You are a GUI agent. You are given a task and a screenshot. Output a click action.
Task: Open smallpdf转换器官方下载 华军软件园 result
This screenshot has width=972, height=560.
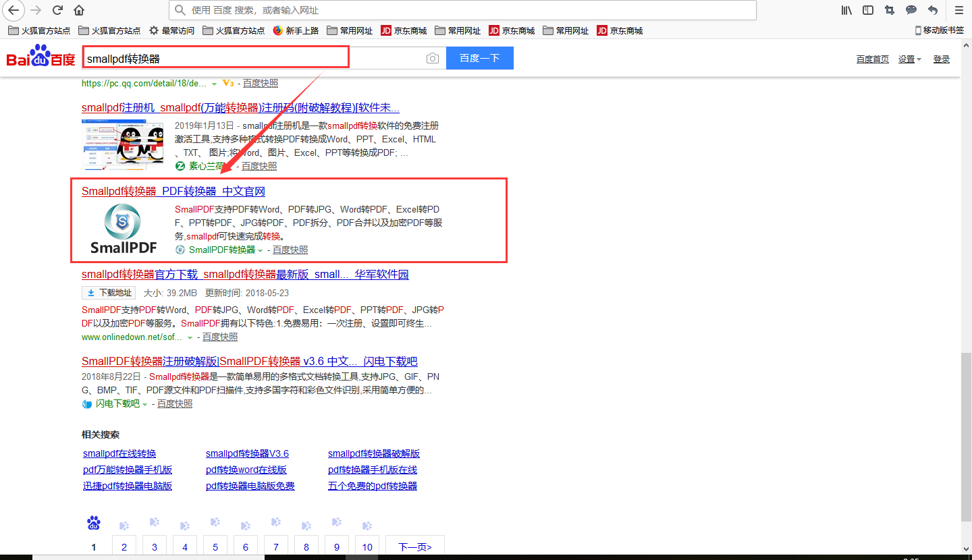tap(245, 275)
